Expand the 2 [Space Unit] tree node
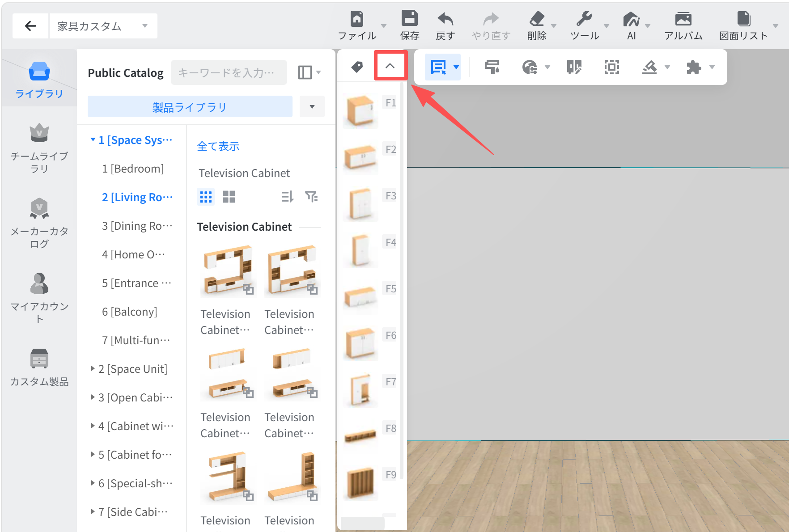789x532 pixels. [93, 368]
